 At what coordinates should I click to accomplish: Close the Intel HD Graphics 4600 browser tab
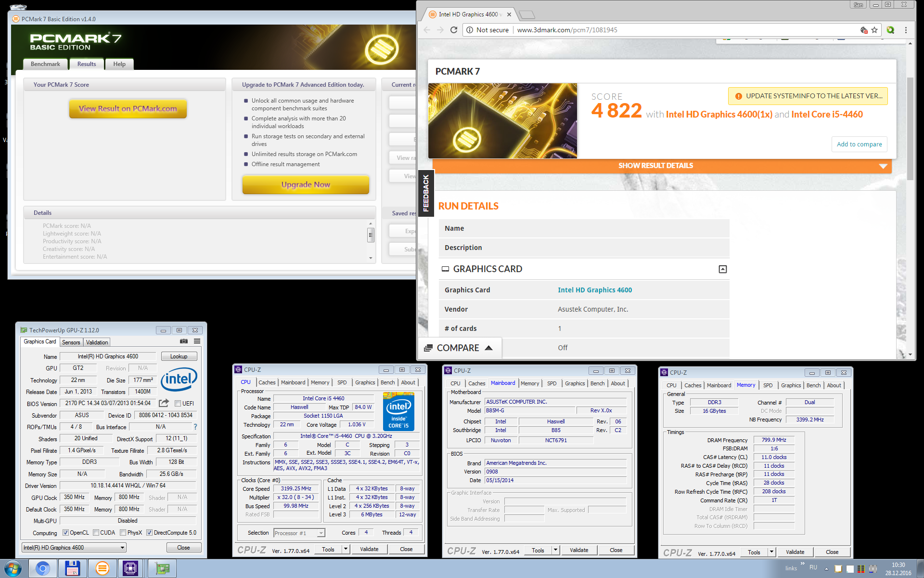click(x=509, y=14)
